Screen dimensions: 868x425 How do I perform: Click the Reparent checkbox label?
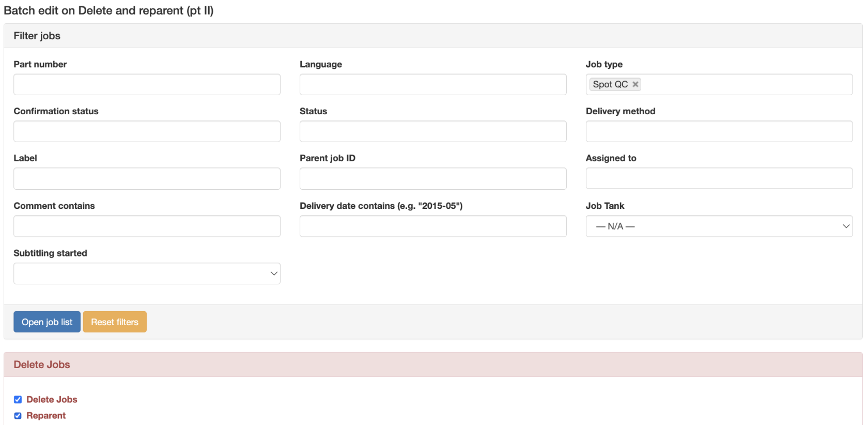click(x=46, y=416)
